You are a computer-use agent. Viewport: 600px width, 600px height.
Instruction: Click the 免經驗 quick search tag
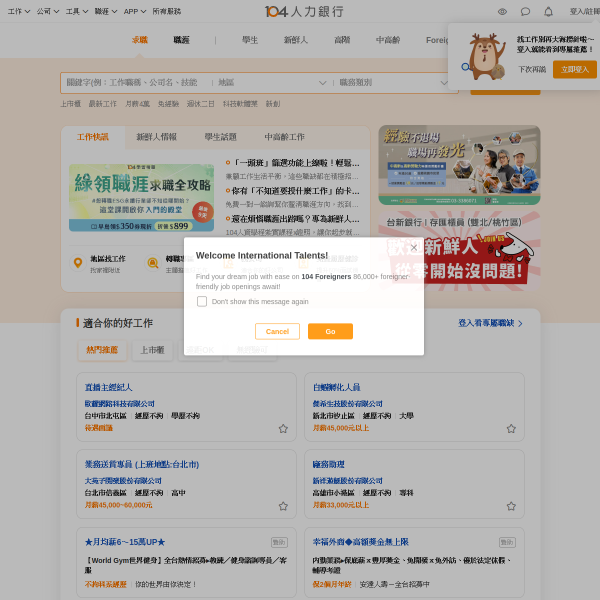pyautogui.click(x=168, y=104)
